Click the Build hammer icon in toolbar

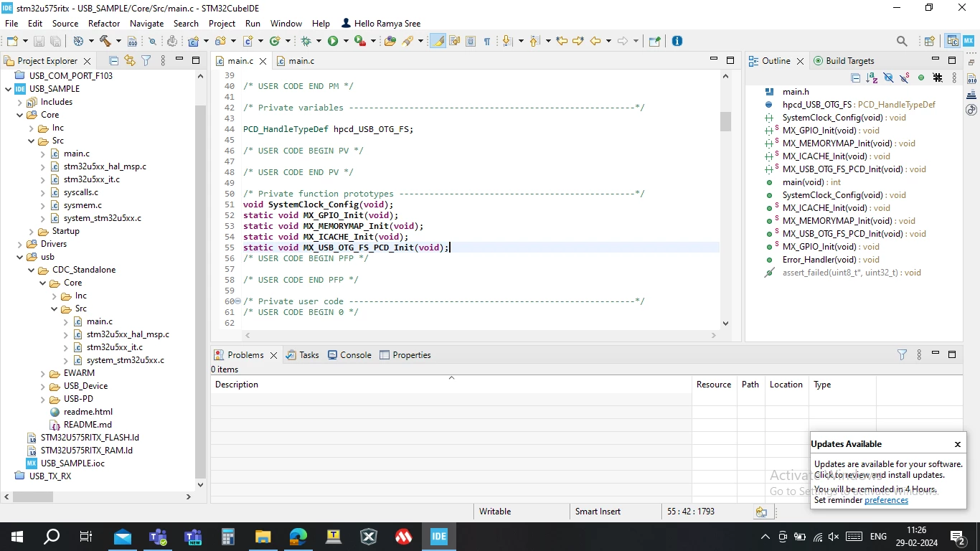[105, 41]
